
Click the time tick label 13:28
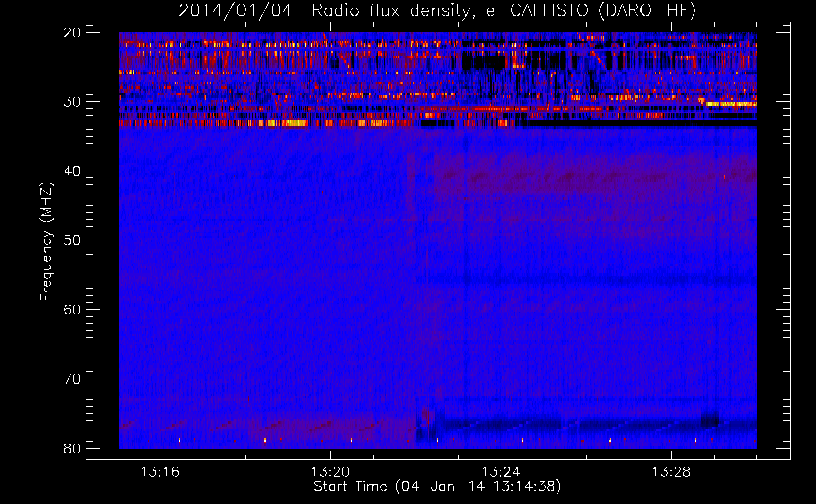(x=671, y=472)
